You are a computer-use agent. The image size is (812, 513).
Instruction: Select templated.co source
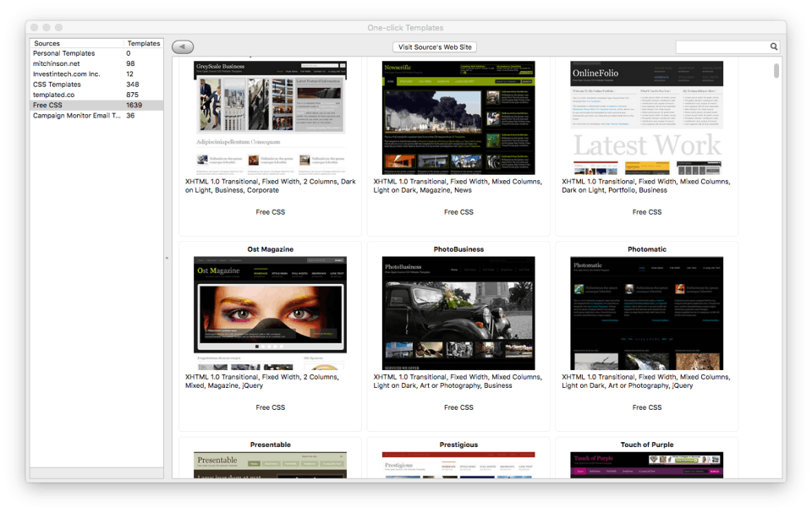tap(96, 95)
